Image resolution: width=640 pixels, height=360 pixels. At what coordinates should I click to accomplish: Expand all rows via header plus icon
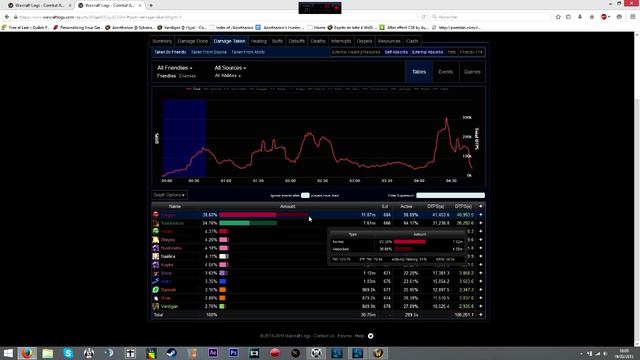480,207
